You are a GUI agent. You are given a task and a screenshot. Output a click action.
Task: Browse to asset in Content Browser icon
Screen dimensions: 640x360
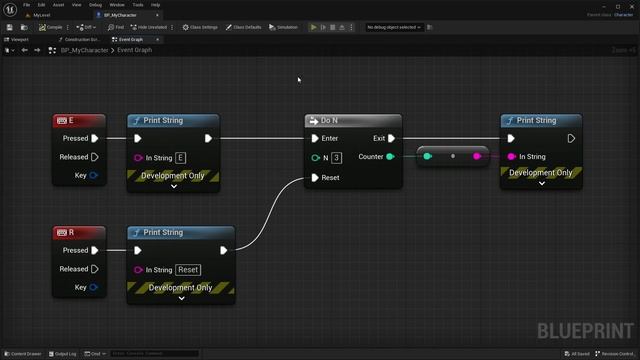coord(24,27)
